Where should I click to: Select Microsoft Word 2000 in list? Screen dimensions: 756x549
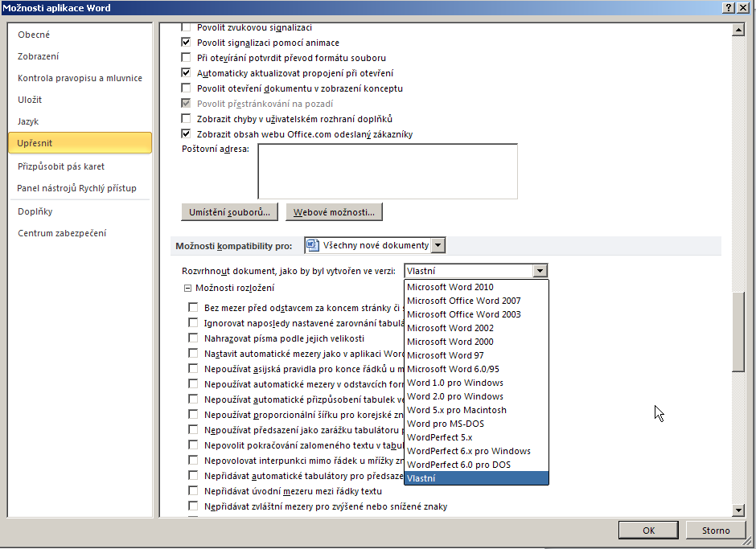[476, 342]
